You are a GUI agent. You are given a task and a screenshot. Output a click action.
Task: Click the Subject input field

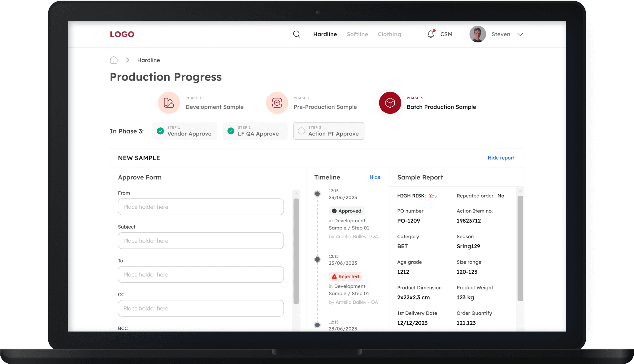[201, 241]
